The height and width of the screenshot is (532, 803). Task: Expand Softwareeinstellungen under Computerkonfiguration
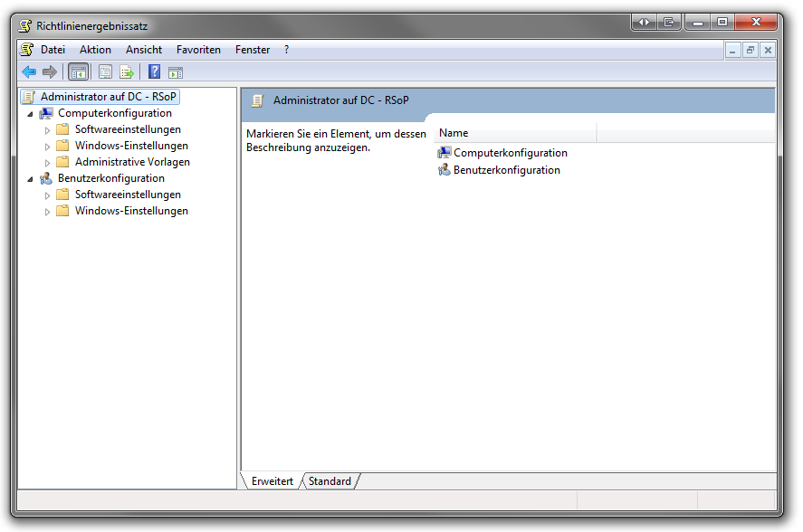click(48, 130)
